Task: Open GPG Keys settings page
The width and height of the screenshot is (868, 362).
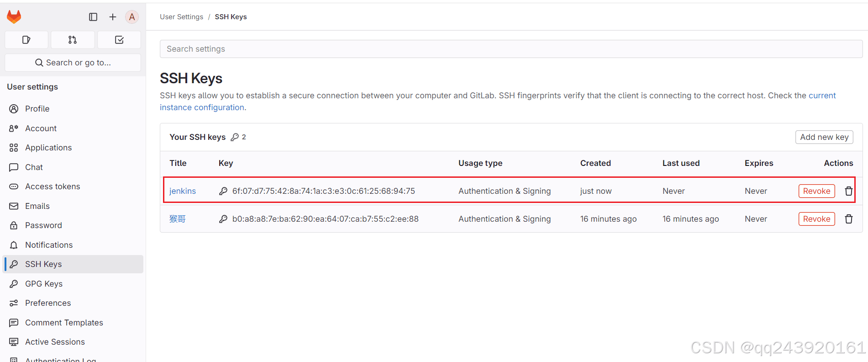Action: click(x=44, y=284)
